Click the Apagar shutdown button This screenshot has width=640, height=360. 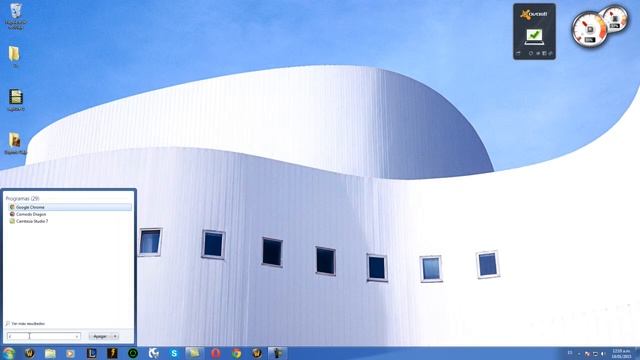coord(100,336)
